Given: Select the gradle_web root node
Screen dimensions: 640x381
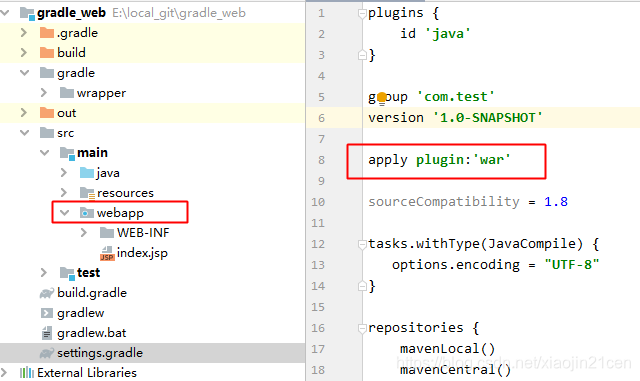Looking at the screenshot, I should click(71, 13).
